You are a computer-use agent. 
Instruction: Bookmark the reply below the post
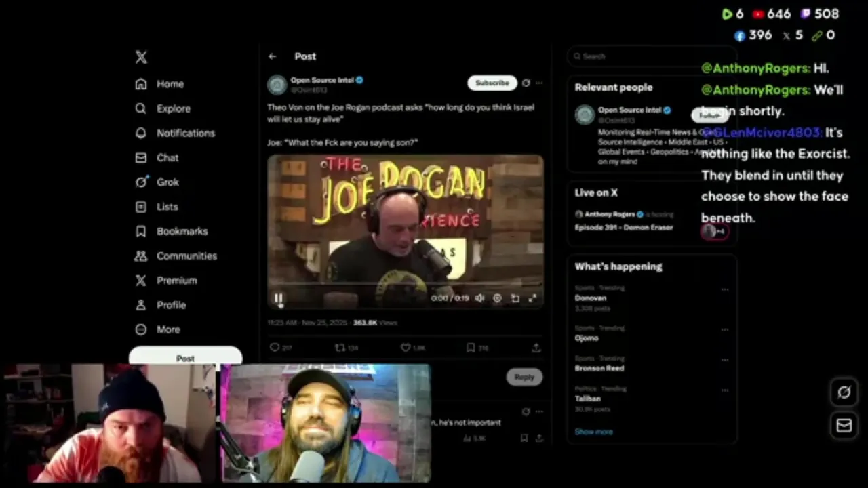(524, 439)
